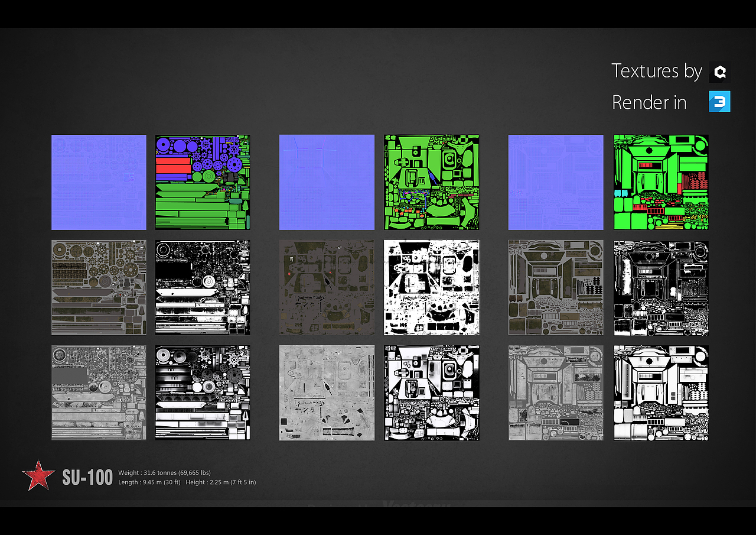This screenshot has height=535, width=756.
Task: Click the Quixel logo beside 'Textures by'
Action: 719,72
